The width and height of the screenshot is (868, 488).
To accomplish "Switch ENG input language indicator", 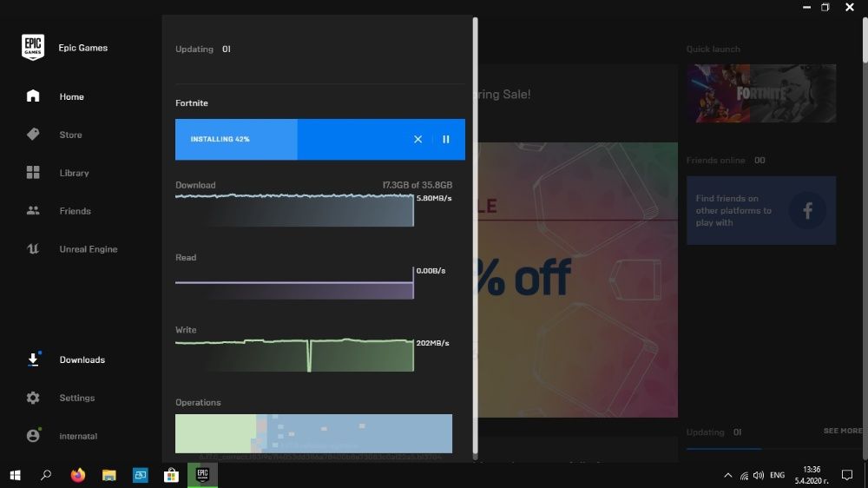I will click(777, 475).
